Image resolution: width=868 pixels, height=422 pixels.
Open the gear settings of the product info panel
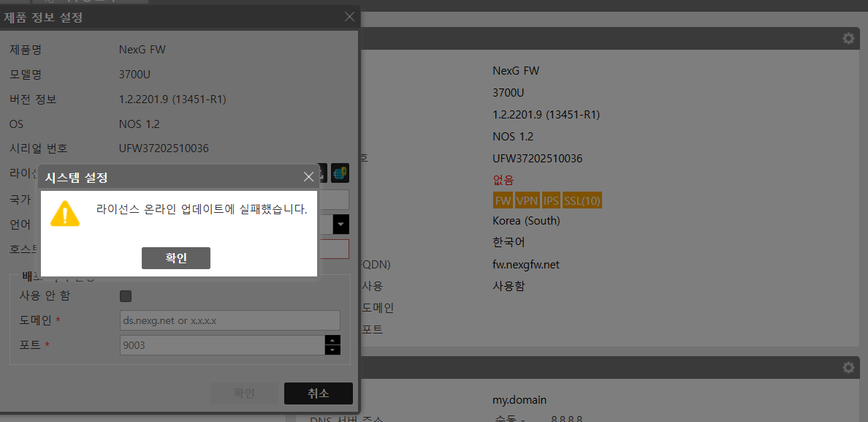(x=848, y=39)
